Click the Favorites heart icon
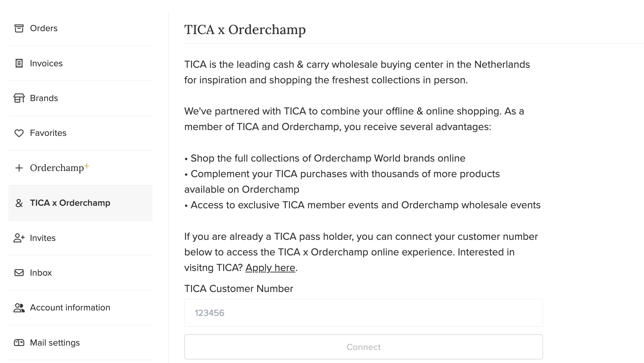Viewport: 644px width, 363px height. [19, 133]
